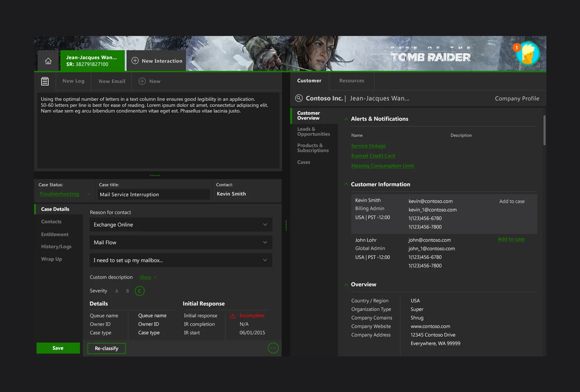Open Entitlement in case sidebar
This screenshot has height=392, width=580.
click(x=55, y=235)
